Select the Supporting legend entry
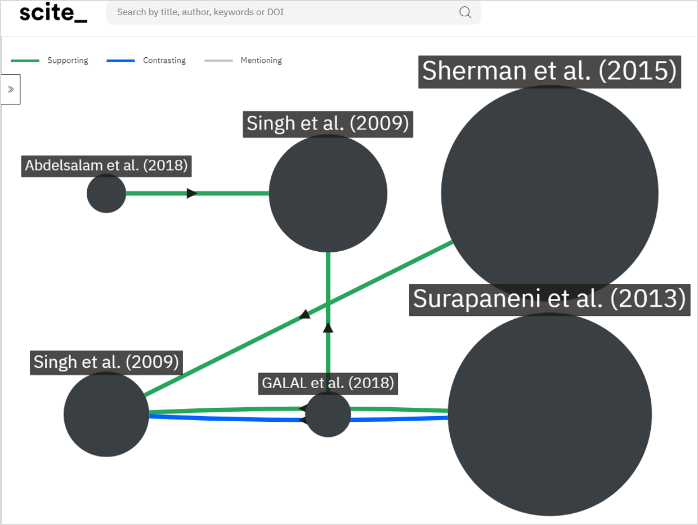 coord(49,60)
